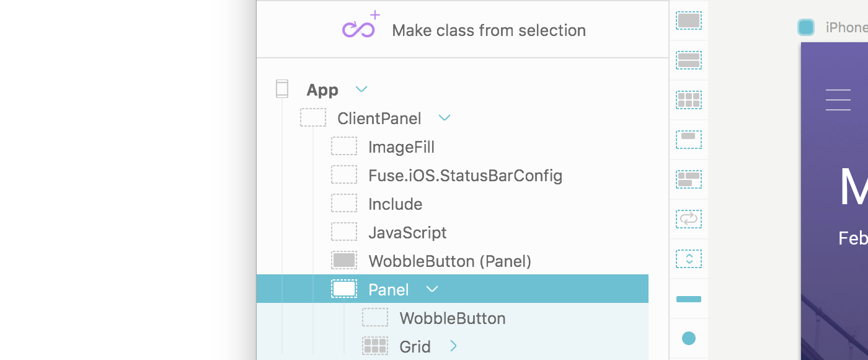Viewport: 868px width, 360px height.
Task: Insert a DockPanel primitive from the sidebar
Action: [689, 140]
